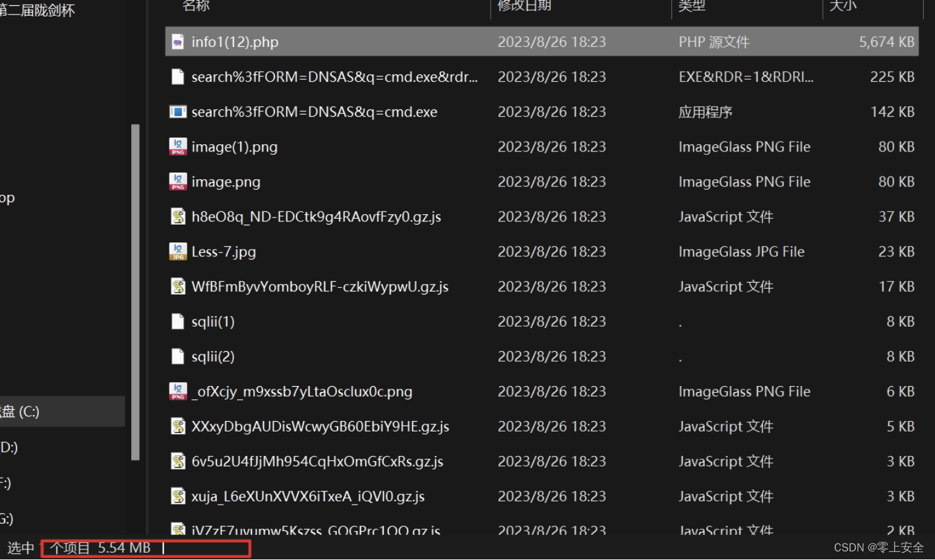Select file name sqlii(1)

click(x=213, y=322)
